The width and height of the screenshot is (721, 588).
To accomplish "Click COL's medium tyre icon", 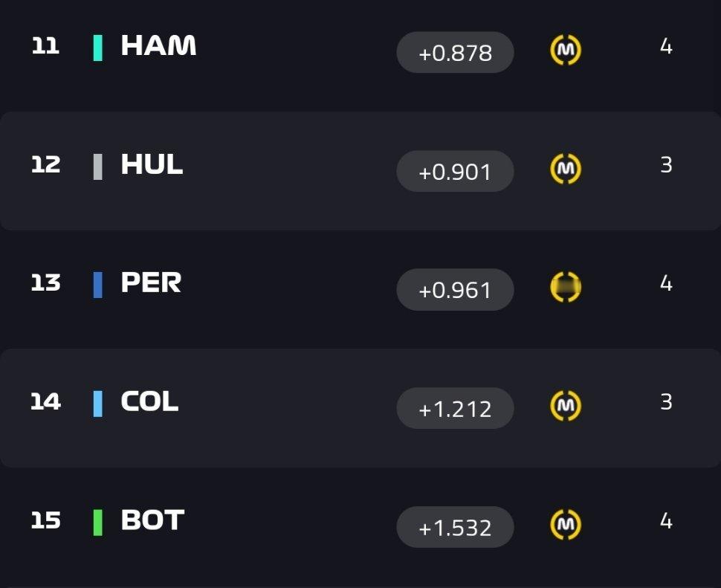I will pos(566,405).
